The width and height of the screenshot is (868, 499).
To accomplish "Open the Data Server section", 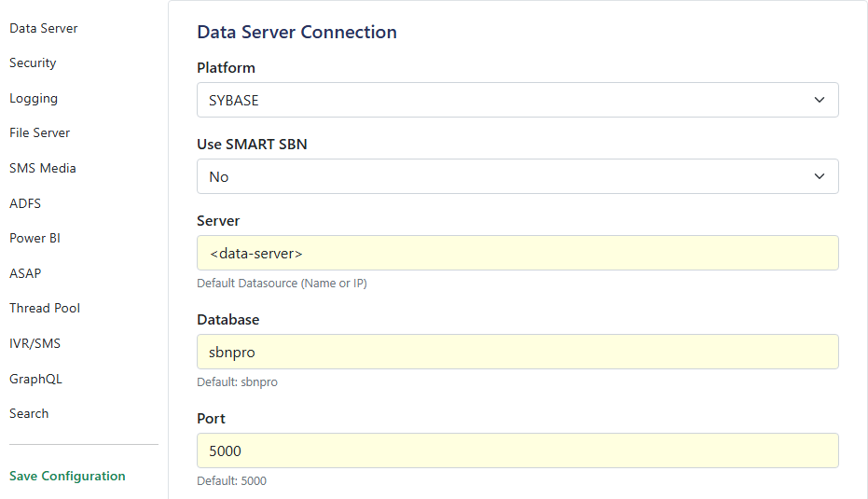I will [x=43, y=28].
